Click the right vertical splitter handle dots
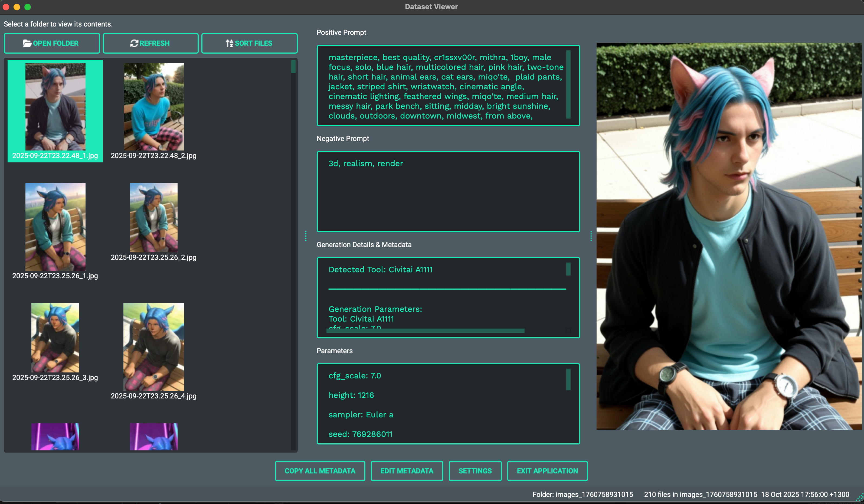864x504 pixels. pos(591,236)
